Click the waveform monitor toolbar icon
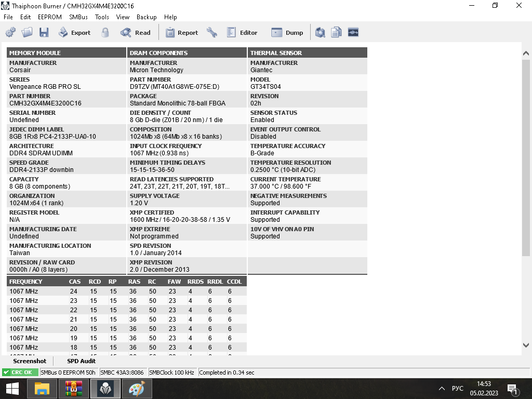This screenshot has width=532, height=399. [x=353, y=32]
